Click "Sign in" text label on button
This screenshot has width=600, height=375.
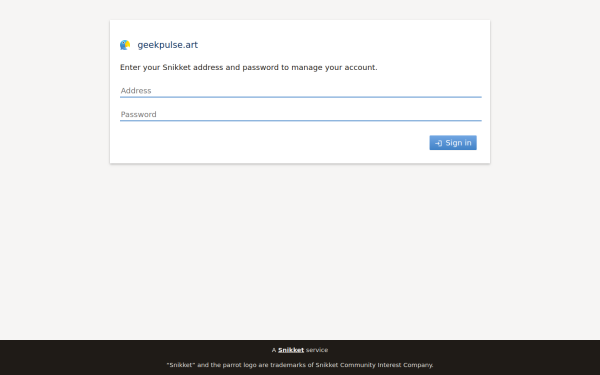[x=458, y=143]
